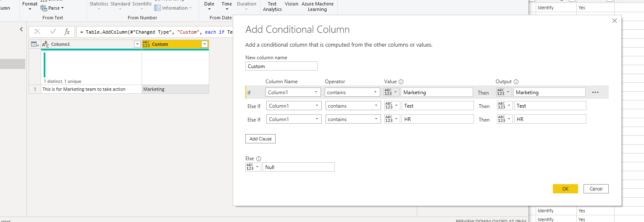Show info tooltip next to Else label
The image size is (644, 222).
[x=258, y=159]
